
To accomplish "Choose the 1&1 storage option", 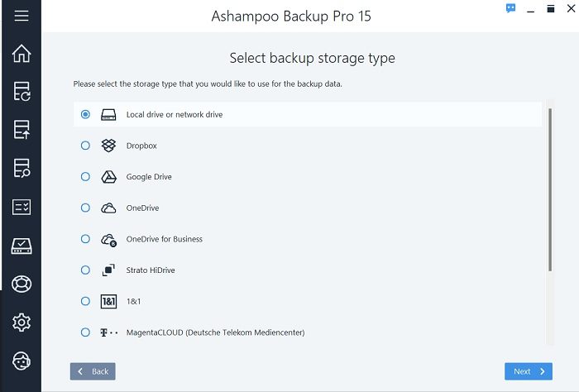I will [85, 302].
